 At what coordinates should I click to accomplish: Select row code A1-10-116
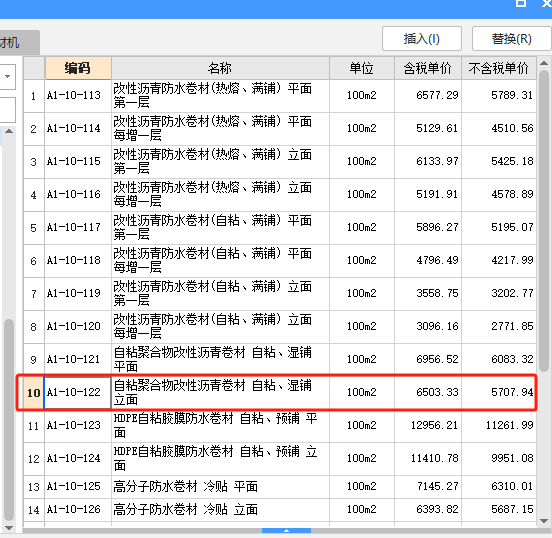click(74, 194)
